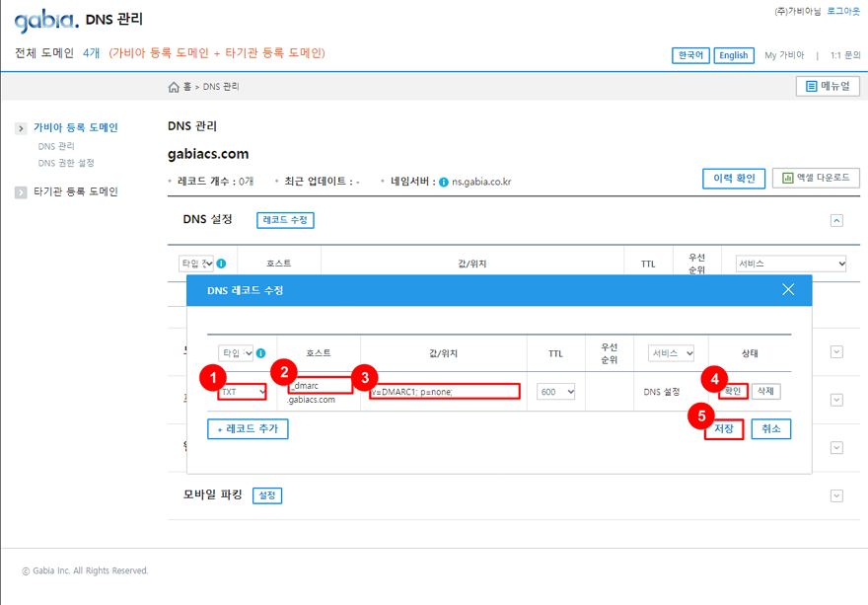Click the 이력 확인 button
This screenshot has width=868, height=605.
tap(734, 179)
